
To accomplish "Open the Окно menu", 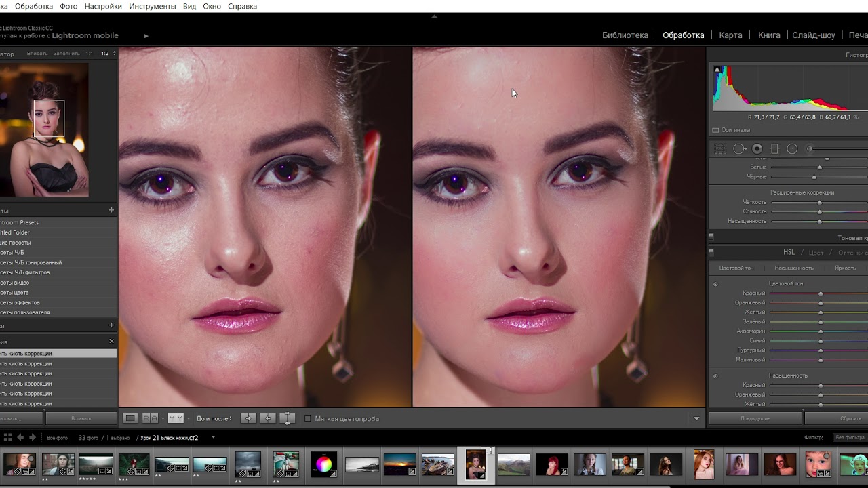I will 212,6.
